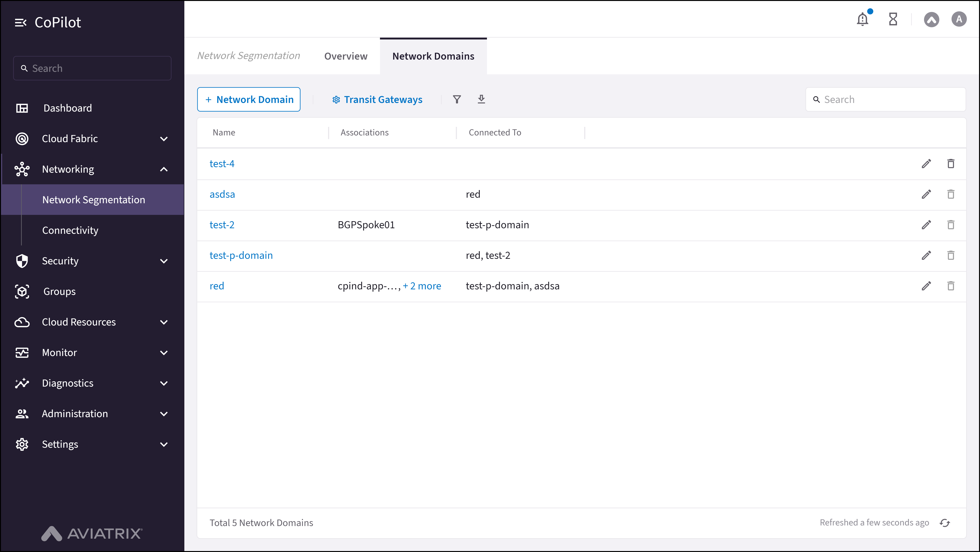This screenshot has height=552, width=980.
Task: Edit the test-2 domain with the pencil icon
Action: point(926,224)
